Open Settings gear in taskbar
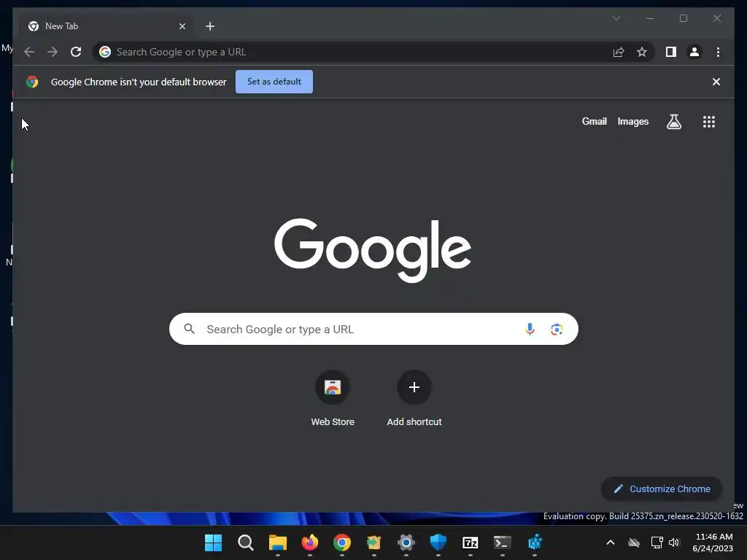747x560 pixels. (x=406, y=542)
